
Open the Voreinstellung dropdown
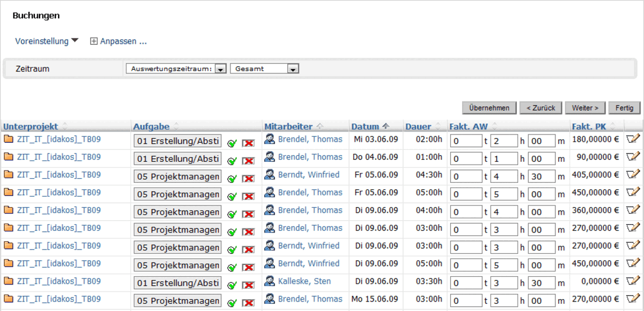47,41
